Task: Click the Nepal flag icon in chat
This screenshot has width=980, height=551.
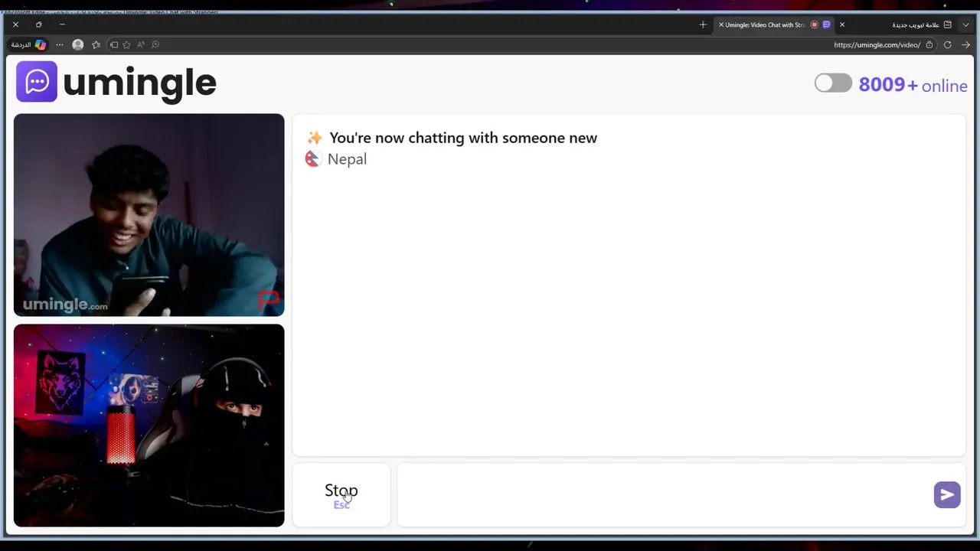Action: tap(312, 159)
